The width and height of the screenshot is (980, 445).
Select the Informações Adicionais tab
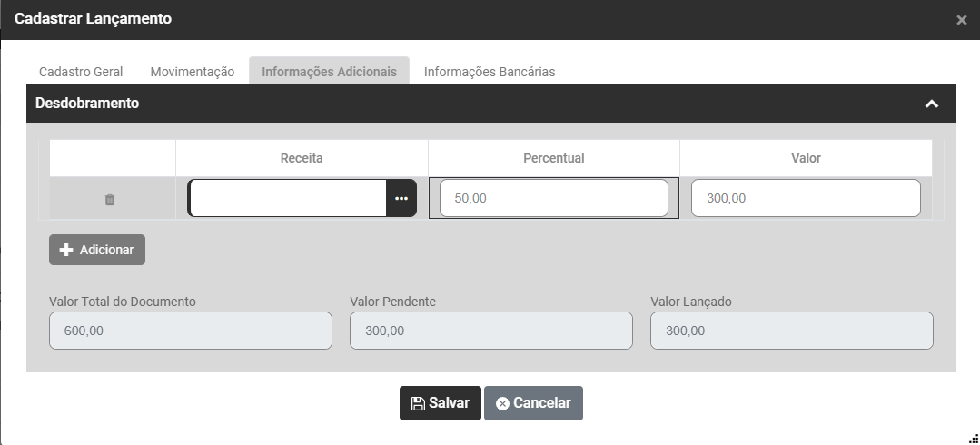[329, 72]
